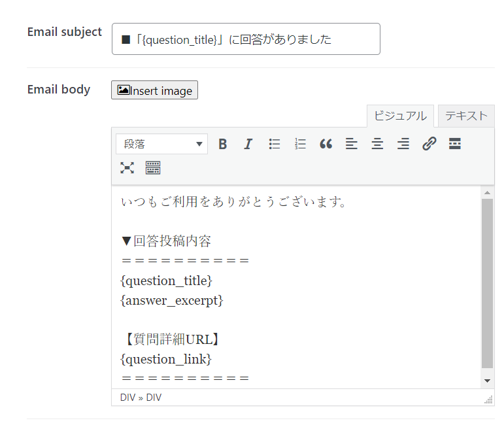Center align the text
The image size is (504, 427).
[x=377, y=144]
